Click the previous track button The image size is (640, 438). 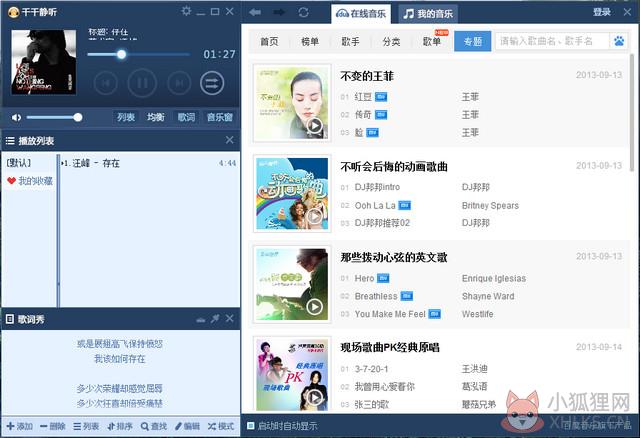106,83
